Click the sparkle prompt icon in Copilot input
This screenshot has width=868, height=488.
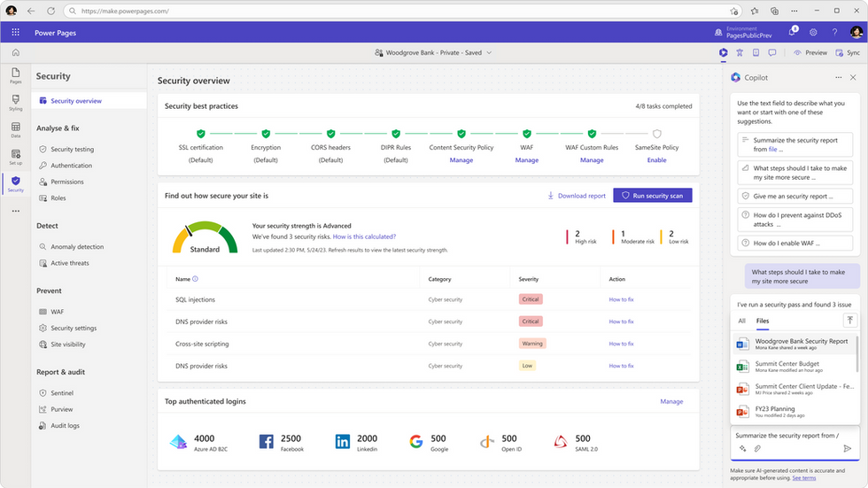743,449
